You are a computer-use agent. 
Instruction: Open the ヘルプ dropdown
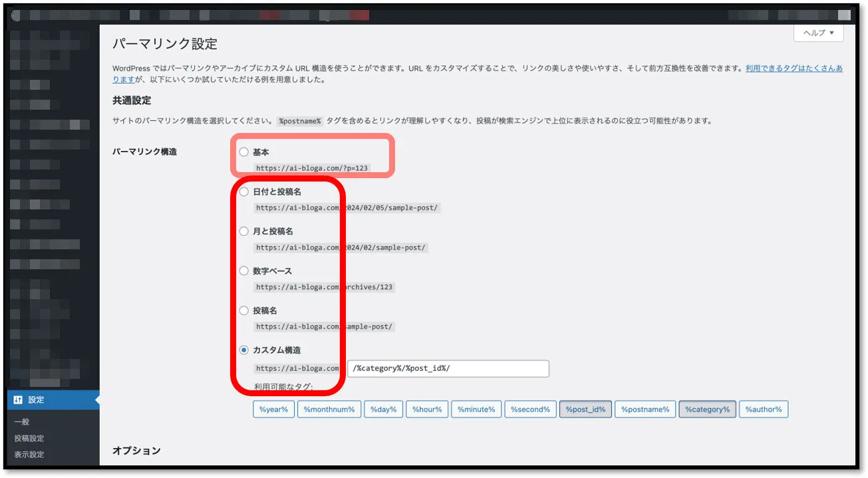[x=818, y=33]
